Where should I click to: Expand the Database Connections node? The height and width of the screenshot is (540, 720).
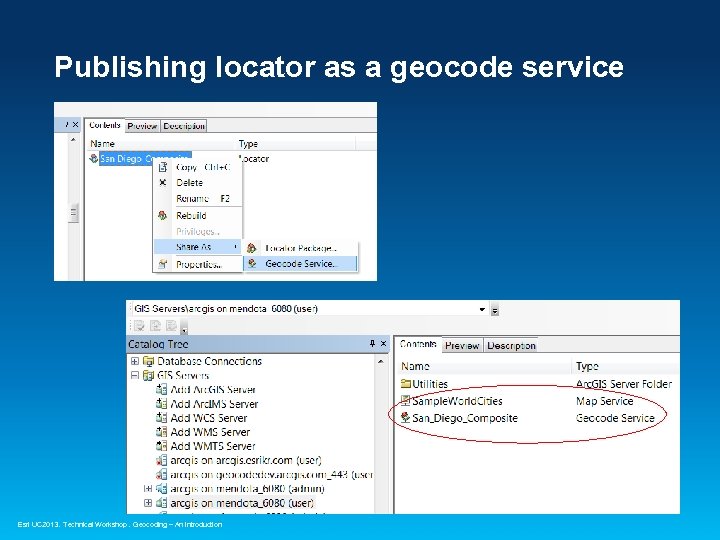pyautogui.click(x=135, y=361)
